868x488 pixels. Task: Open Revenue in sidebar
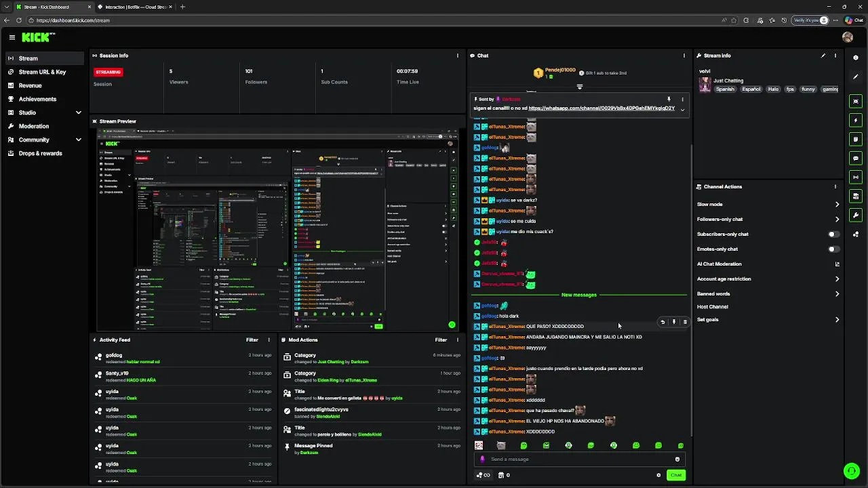45,85
